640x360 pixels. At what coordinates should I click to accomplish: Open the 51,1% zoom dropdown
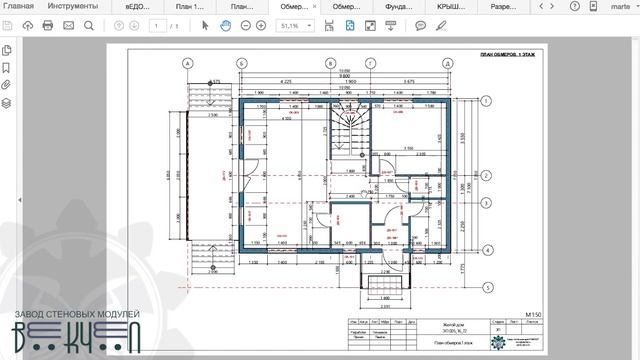tap(295, 26)
